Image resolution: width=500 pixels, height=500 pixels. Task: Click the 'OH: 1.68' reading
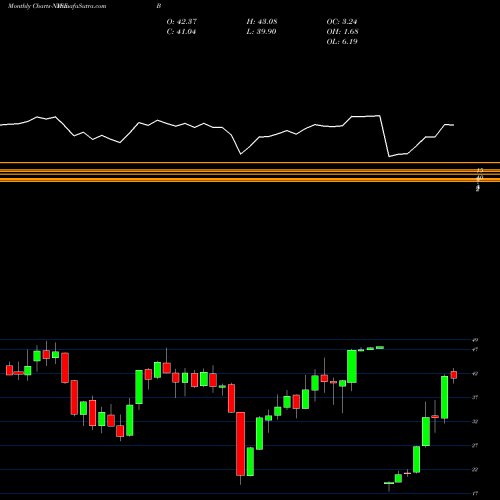(x=342, y=32)
